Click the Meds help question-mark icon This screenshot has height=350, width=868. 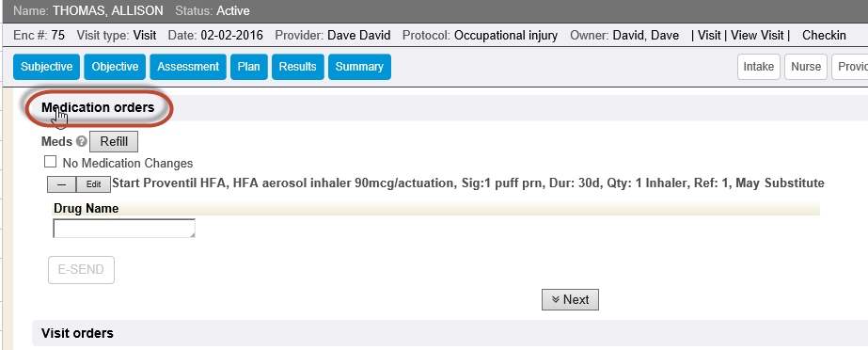pos(82,142)
